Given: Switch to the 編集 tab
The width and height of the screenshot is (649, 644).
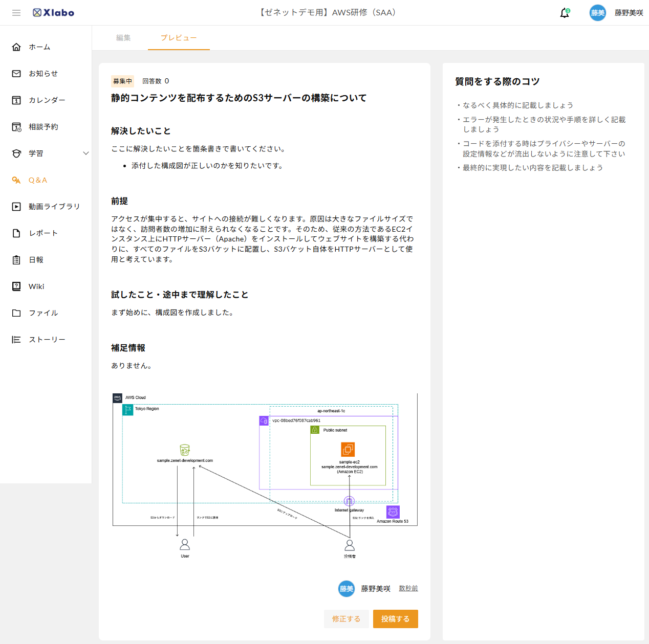Looking at the screenshot, I should [x=123, y=38].
